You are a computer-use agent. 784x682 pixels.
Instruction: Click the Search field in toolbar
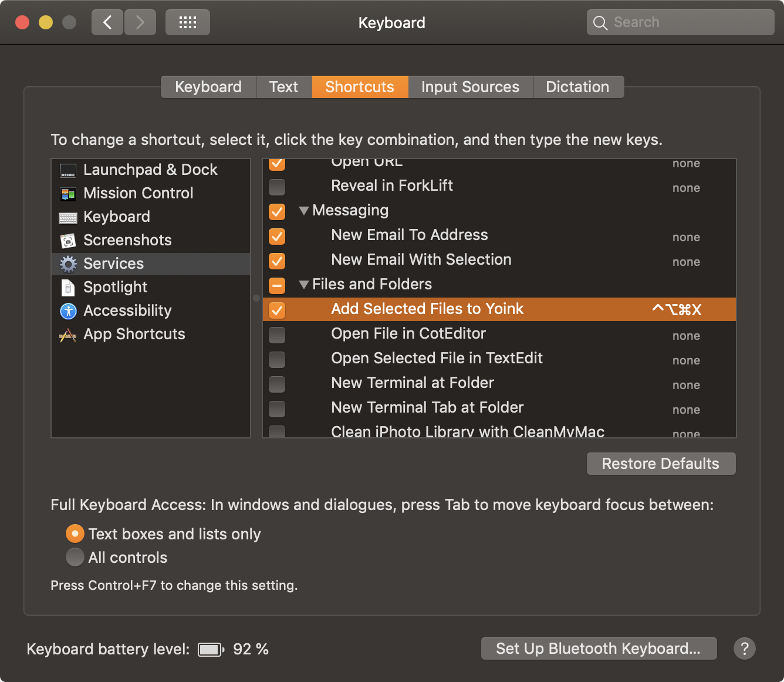coord(681,23)
